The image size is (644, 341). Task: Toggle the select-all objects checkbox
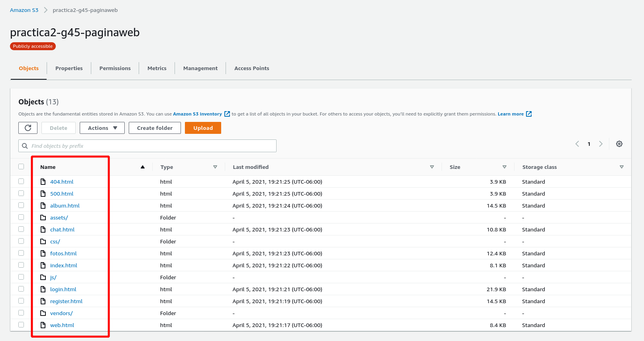tap(21, 167)
